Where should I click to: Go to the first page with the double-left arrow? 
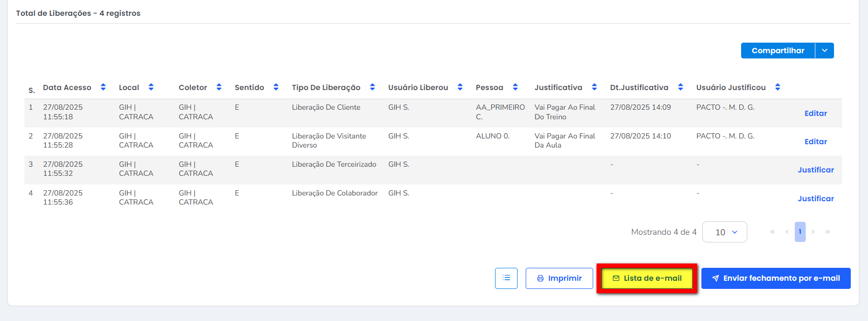coord(772,232)
